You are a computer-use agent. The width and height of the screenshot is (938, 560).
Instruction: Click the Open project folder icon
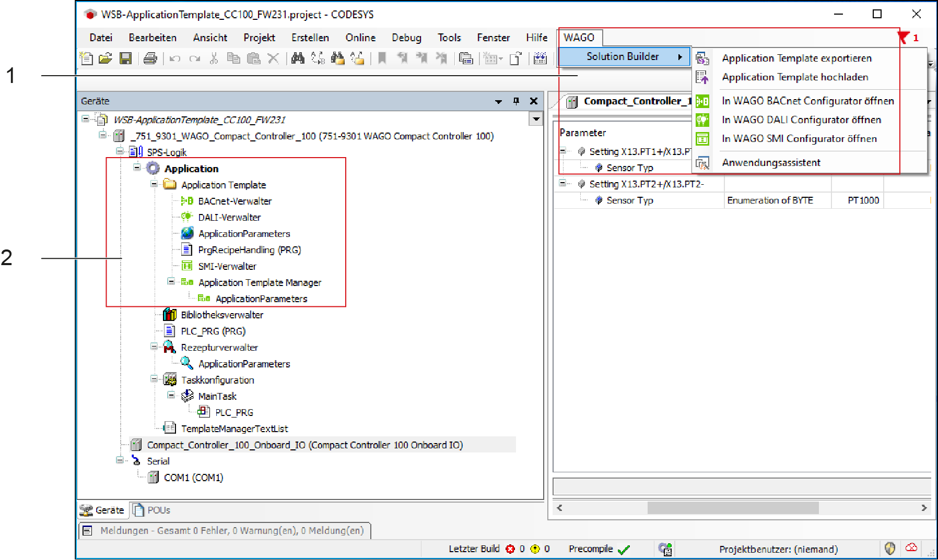[x=105, y=58]
